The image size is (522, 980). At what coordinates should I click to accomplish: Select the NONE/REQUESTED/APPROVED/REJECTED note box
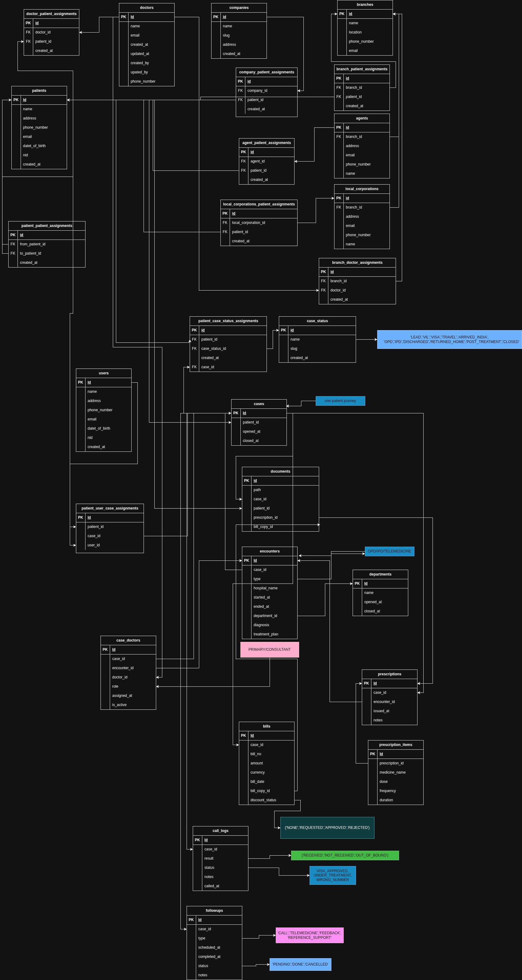pyautogui.click(x=327, y=827)
